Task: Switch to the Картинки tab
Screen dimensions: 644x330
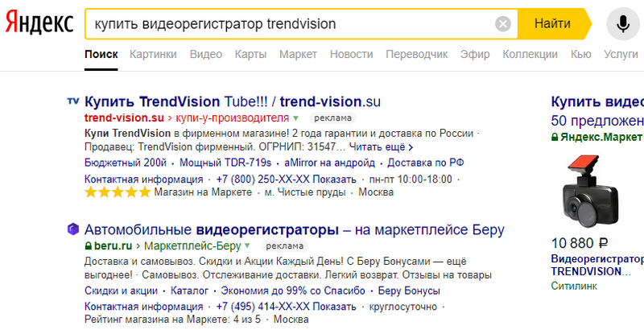Action: (153, 54)
